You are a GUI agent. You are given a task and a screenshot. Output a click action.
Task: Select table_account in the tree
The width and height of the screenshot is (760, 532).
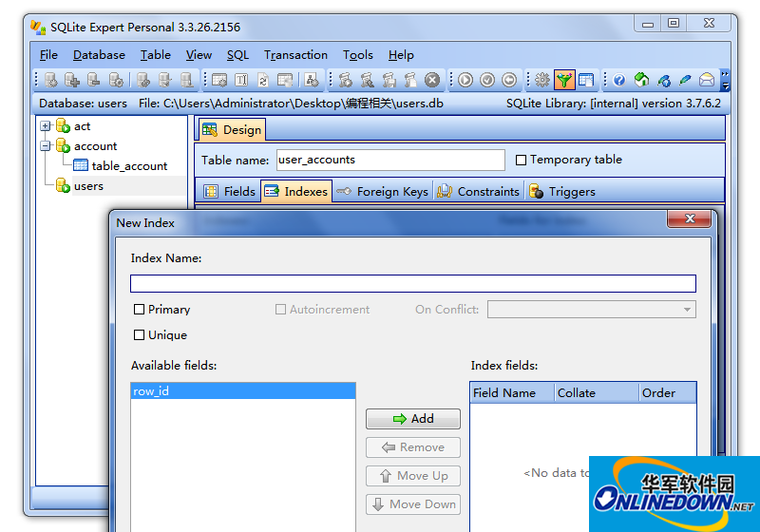[129, 165]
